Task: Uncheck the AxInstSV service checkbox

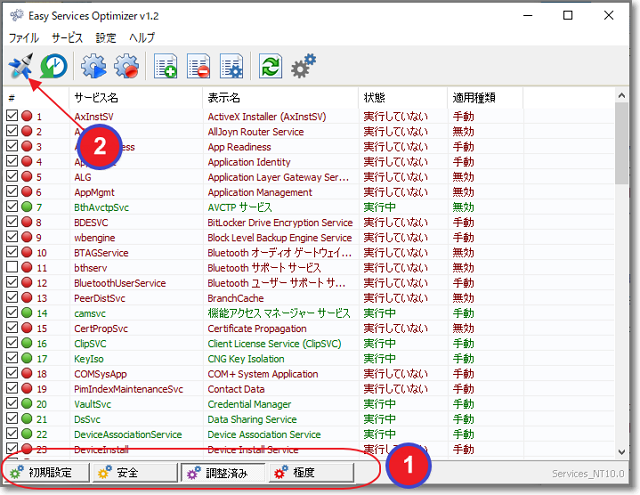Action: pos(12,117)
